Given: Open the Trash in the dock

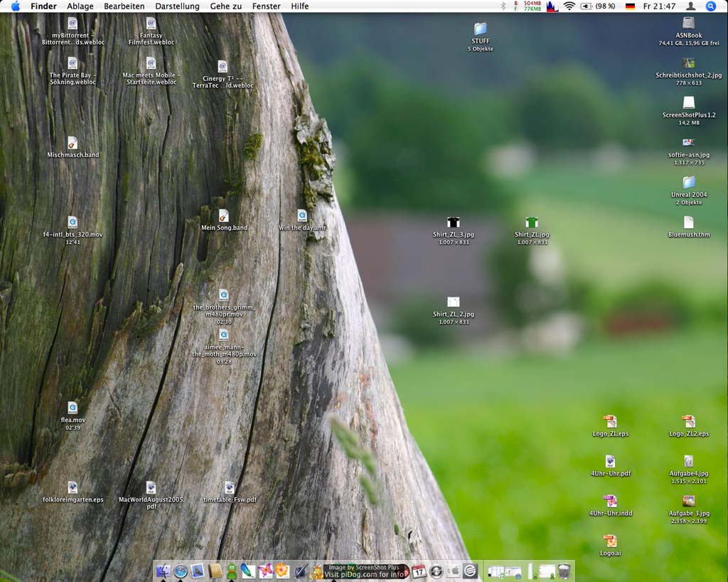Looking at the screenshot, I should pyautogui.click(x=564, y=571).
